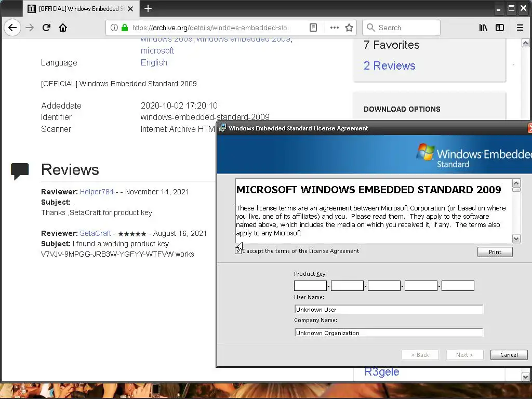The height and width of the screenshot is (399, 532).
Task: Open page actions three-dot menu
Action: 335,28
